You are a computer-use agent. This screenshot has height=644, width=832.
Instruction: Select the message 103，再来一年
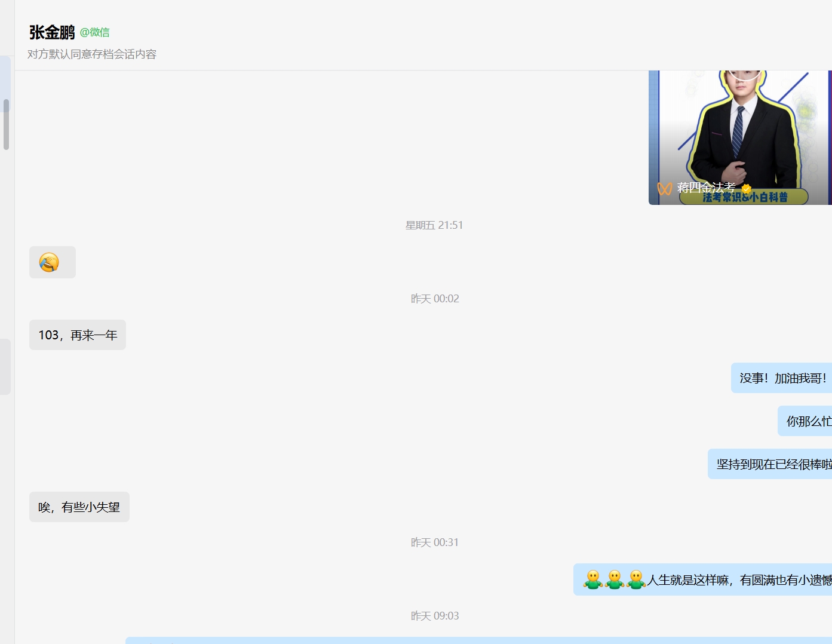(x=78, y=335)
